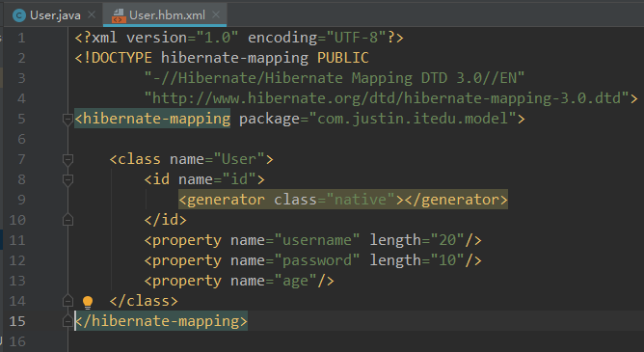Click line number 16 in the gutter

pos(17,341)
